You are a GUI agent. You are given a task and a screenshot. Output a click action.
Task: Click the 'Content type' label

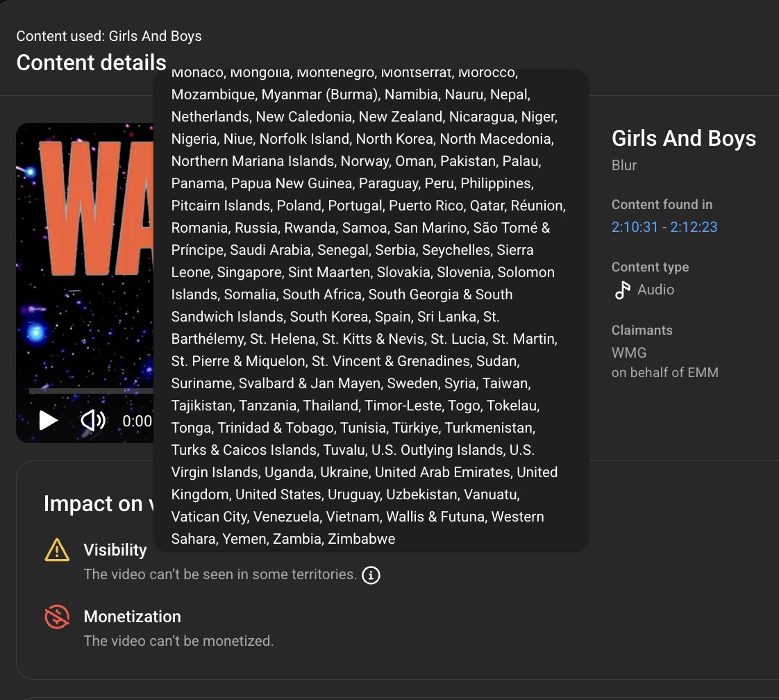click(x=650, y=267)
